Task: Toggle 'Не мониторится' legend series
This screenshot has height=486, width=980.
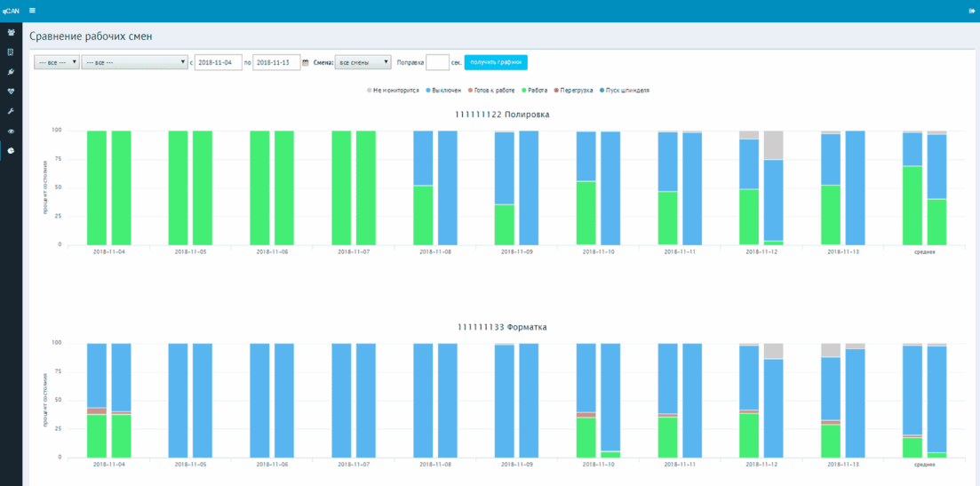Action: pyautogui.click(x=393, y=91)
